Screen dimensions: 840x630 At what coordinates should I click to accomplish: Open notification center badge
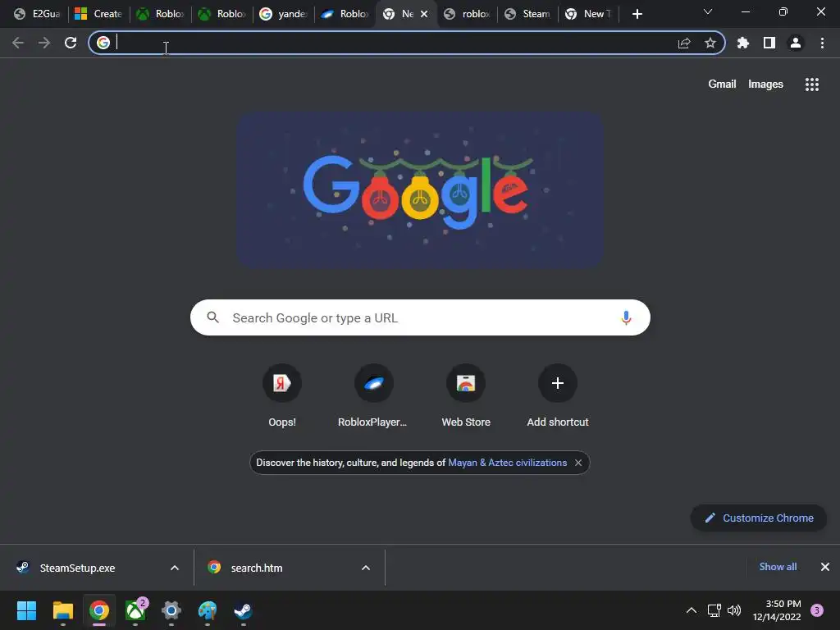[x=817, y=610]
